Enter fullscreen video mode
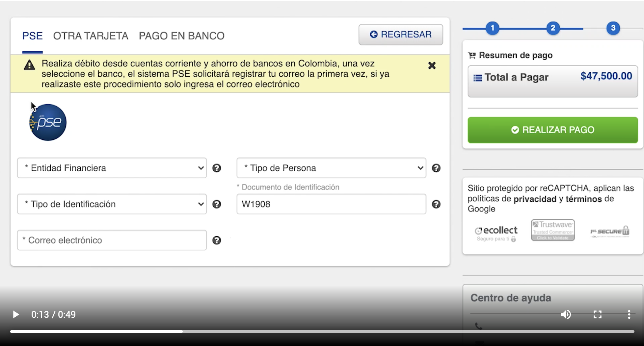The image size is (644, 346). click(x=598, y=314)
